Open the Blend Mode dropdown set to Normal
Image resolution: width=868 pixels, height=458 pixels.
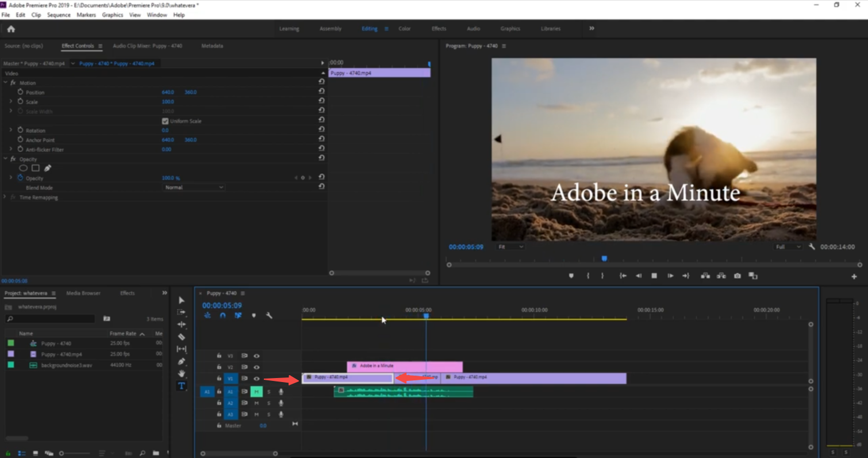[x=194, y=187]
